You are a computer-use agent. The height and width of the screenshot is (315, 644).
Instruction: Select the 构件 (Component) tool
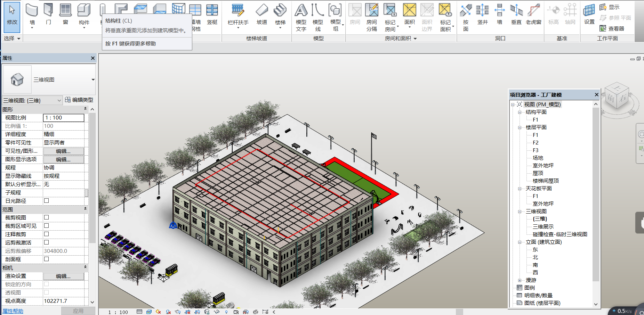point(84,16)
